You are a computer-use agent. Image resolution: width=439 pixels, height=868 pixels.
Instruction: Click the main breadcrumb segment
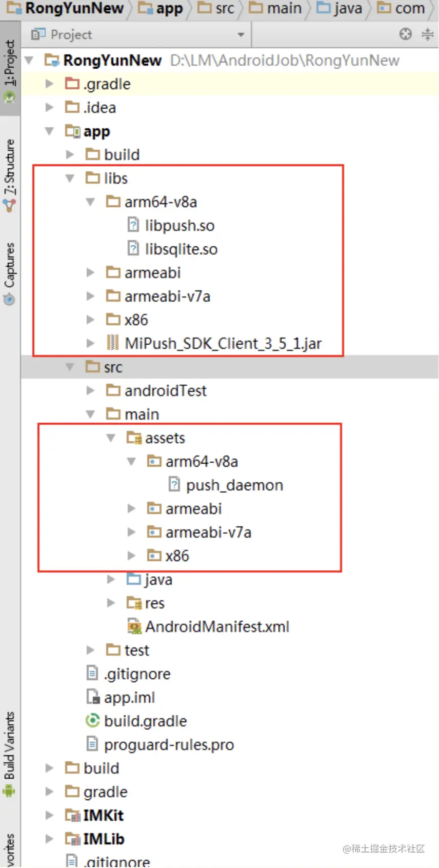275,8
